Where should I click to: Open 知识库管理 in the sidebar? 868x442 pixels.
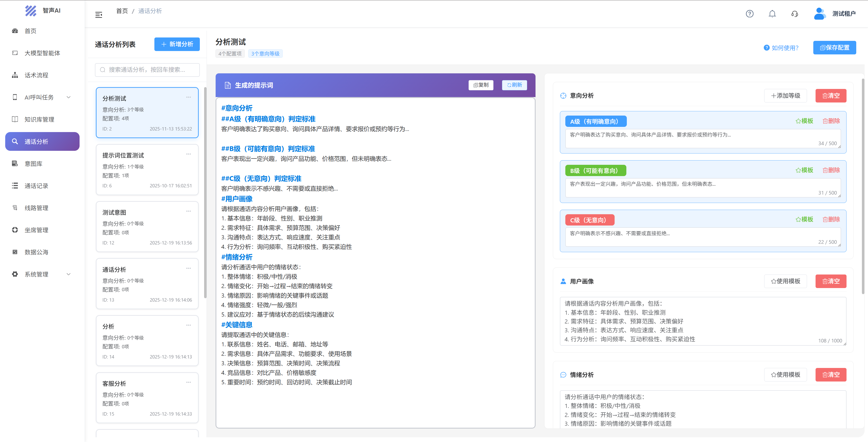(x=39, y=119)
